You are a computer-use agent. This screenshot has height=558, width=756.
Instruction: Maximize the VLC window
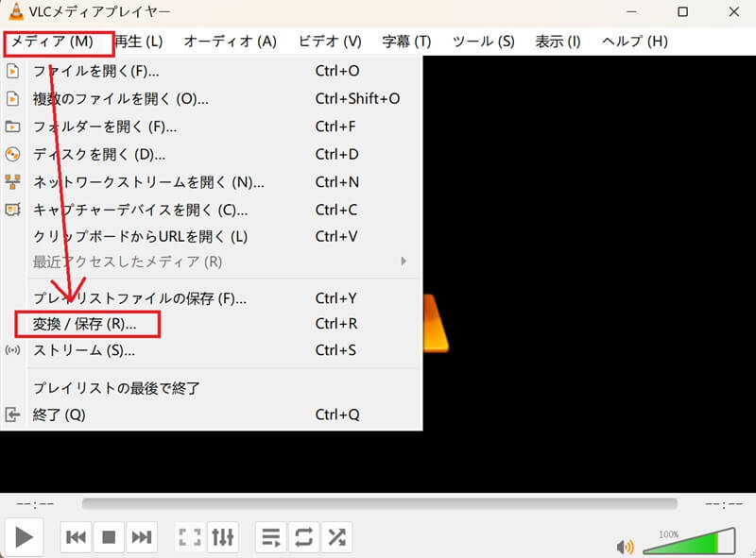pos(682,11)
